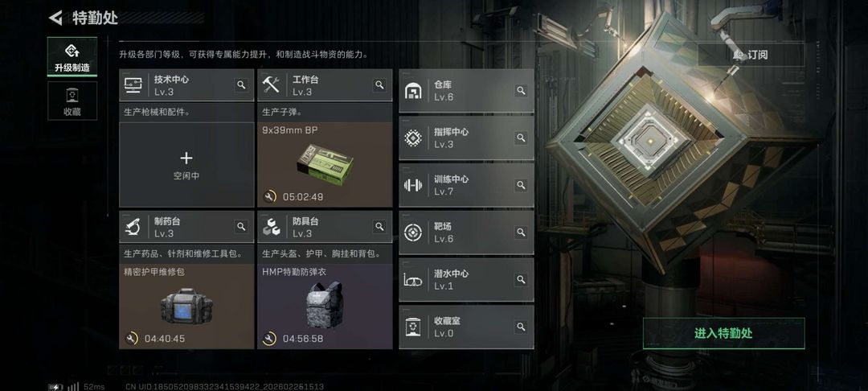Open the 精密护甲维修包 crafting tile
The image size is (868, 391).
tap(186, 307)
